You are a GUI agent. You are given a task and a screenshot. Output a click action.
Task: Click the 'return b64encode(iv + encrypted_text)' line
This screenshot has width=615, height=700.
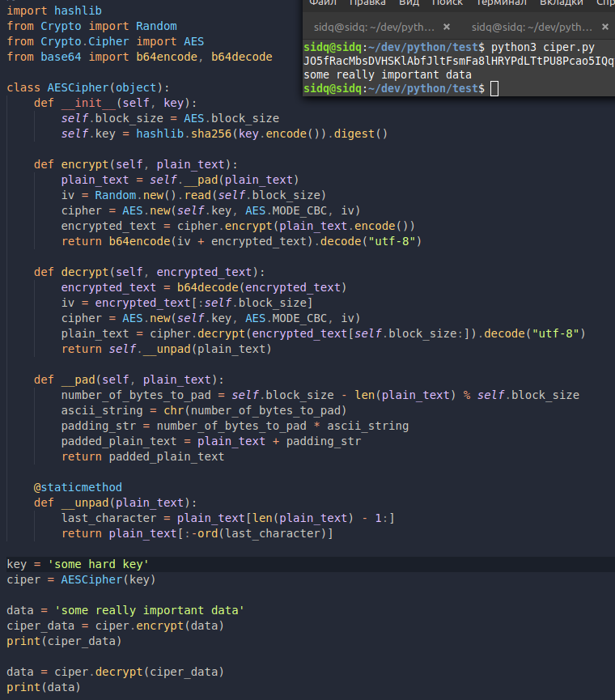click(241, 241)
